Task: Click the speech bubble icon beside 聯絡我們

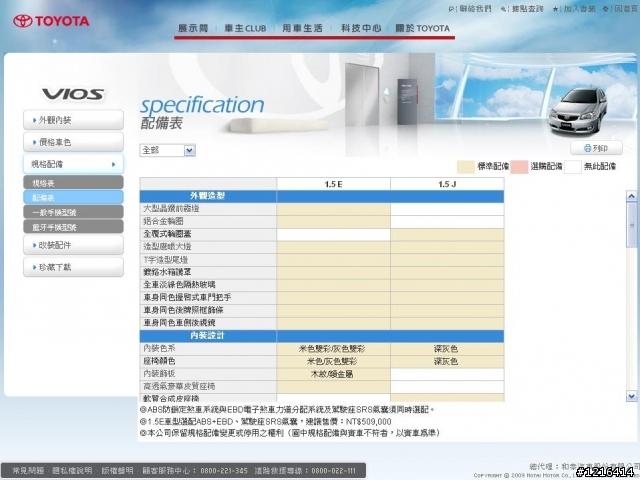Action: pos(451,9)
